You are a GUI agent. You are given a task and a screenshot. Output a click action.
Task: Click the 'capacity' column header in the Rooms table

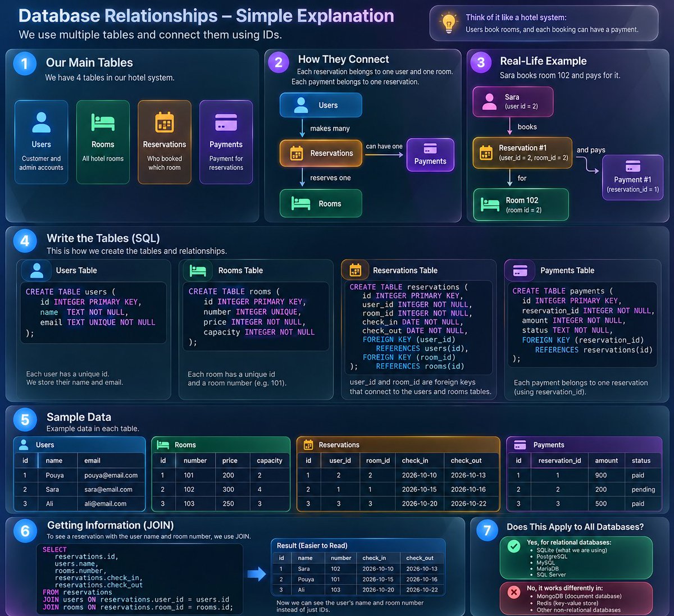[270, 460]
